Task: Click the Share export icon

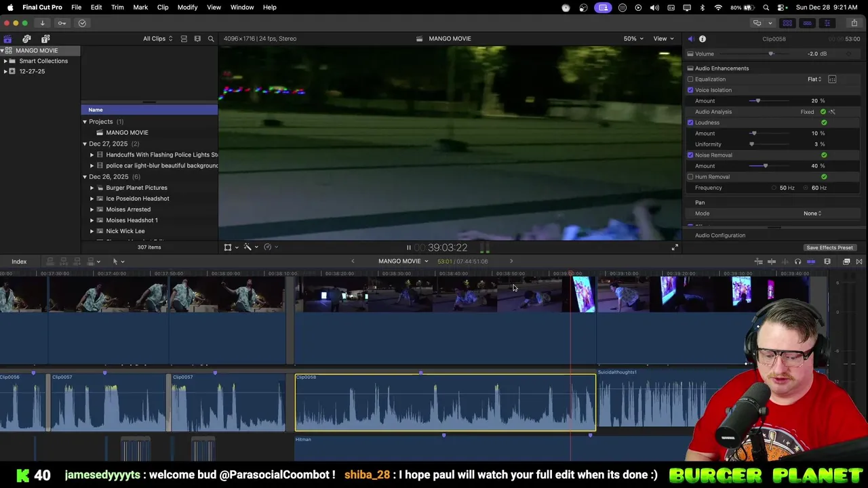Action: [854, 23]
